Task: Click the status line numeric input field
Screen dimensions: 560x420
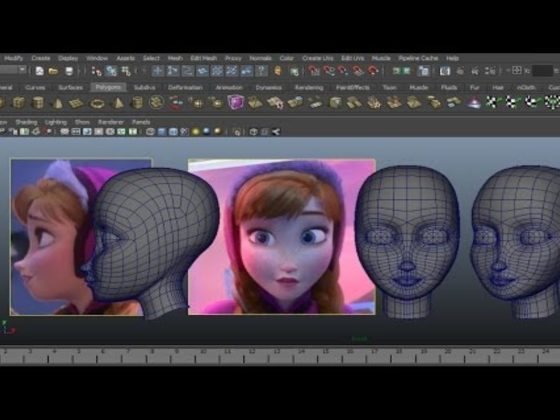Action: tap(542, 71)
